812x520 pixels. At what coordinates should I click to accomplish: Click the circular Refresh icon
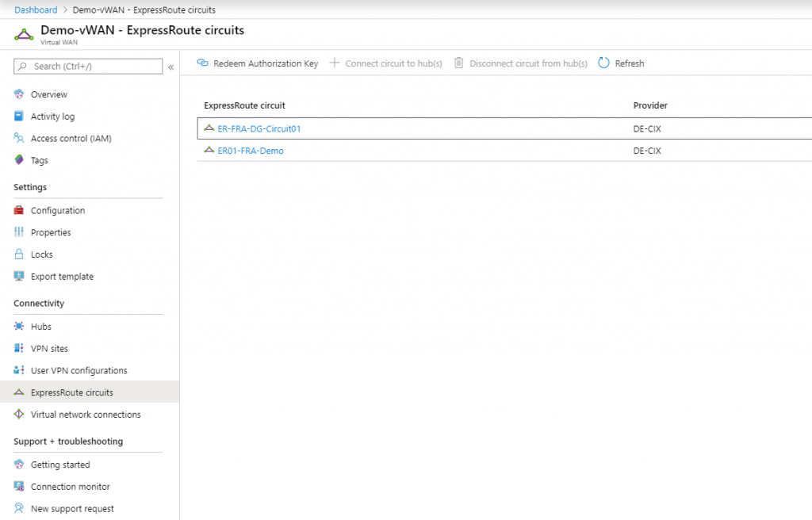(x=603, y=63)
